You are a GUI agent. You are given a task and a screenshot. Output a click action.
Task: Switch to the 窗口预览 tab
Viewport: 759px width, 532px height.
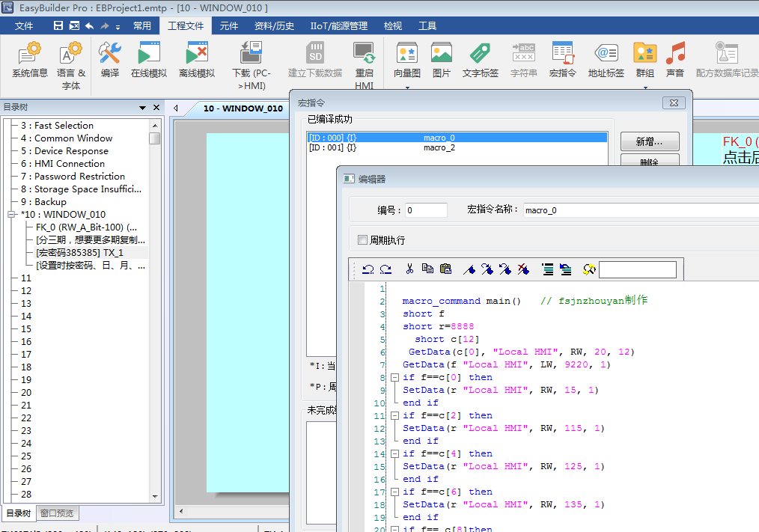pos(58,513)
